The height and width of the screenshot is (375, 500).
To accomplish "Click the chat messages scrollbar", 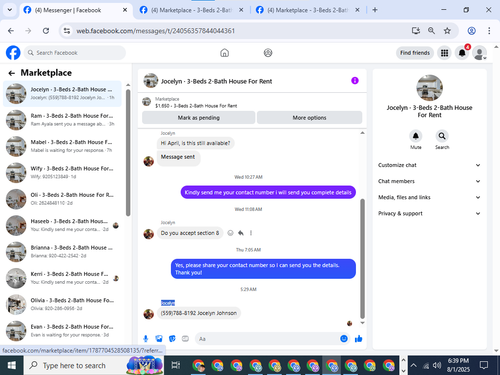I will click(362, 259).
